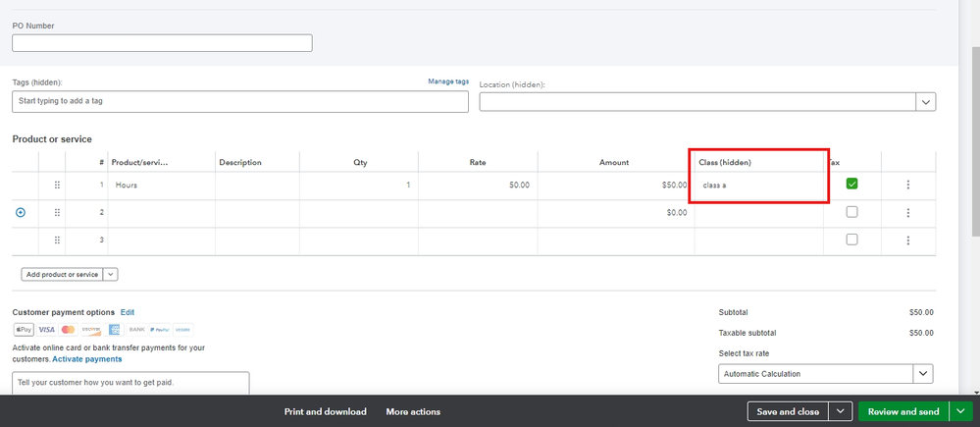Click the PO Number input field

tap(162, 43)
